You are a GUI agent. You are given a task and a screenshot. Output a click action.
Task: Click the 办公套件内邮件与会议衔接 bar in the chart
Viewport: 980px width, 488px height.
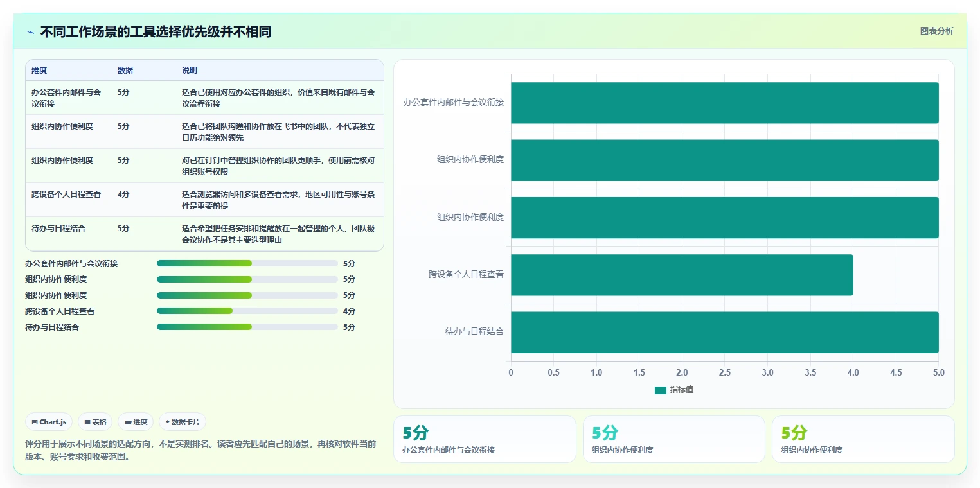725,103
